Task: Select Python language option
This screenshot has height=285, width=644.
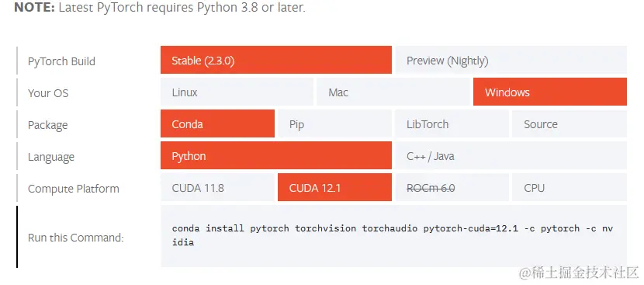Action: [276, 155]
